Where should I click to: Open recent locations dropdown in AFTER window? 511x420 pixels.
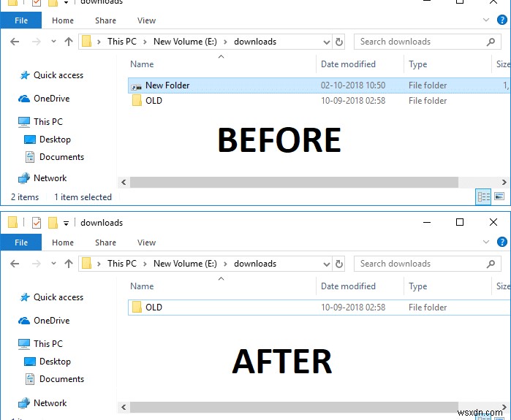coord(53,264)
